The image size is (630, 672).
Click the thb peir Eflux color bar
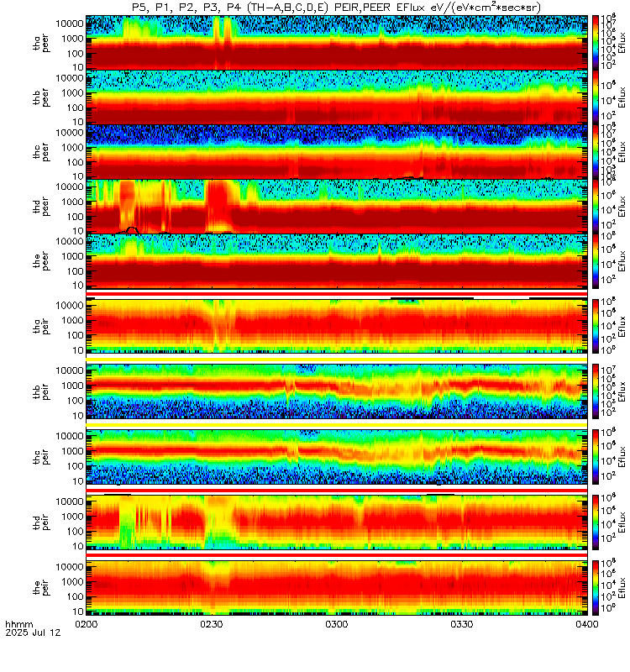(596, 391)
